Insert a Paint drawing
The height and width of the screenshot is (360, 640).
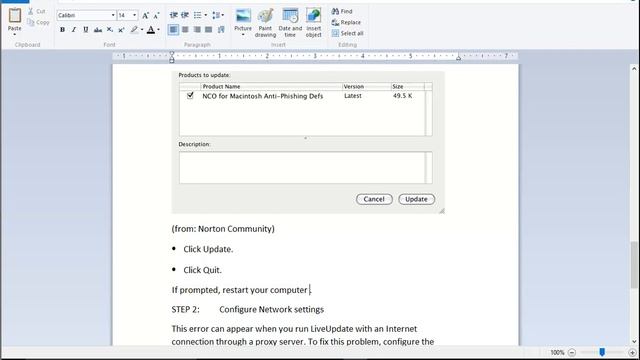[265, 23]
